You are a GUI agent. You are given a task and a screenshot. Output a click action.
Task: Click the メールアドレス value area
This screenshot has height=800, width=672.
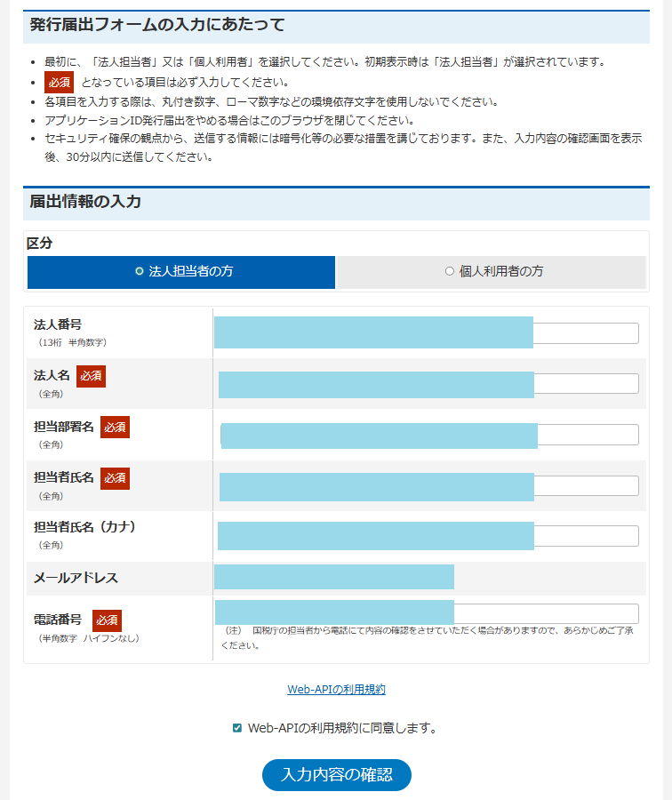[x=334, y=577]
